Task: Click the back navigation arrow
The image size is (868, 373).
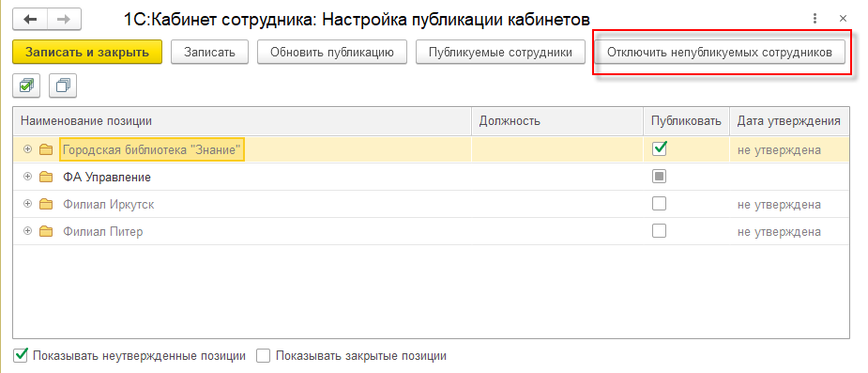Action: (30, 19)
